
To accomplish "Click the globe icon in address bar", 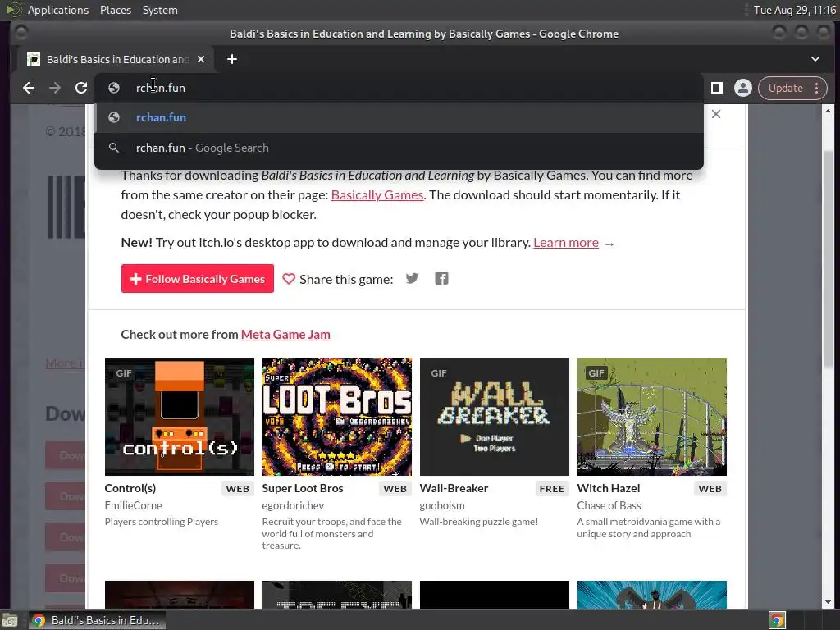I will [x=113, y=88].
